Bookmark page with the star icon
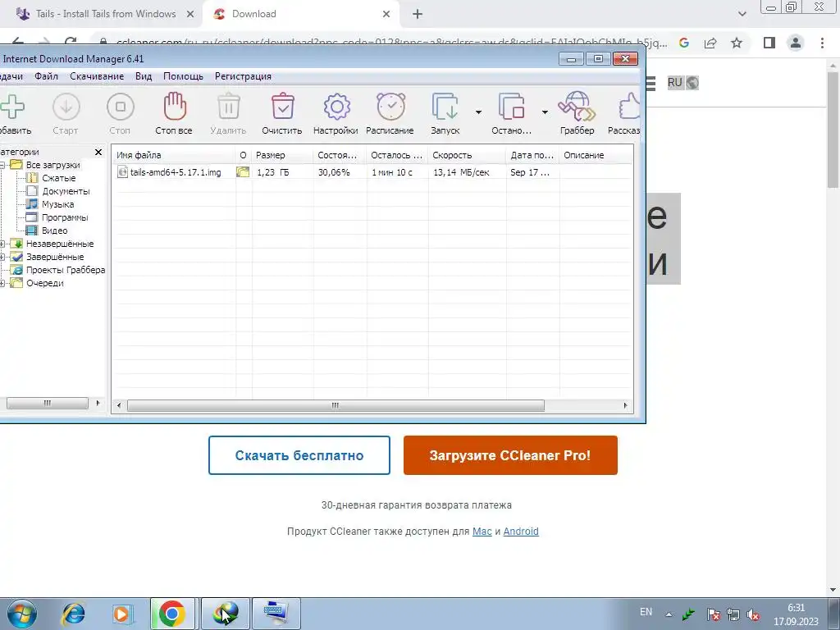This screenshot has width=840, height=630. point(737,43)
